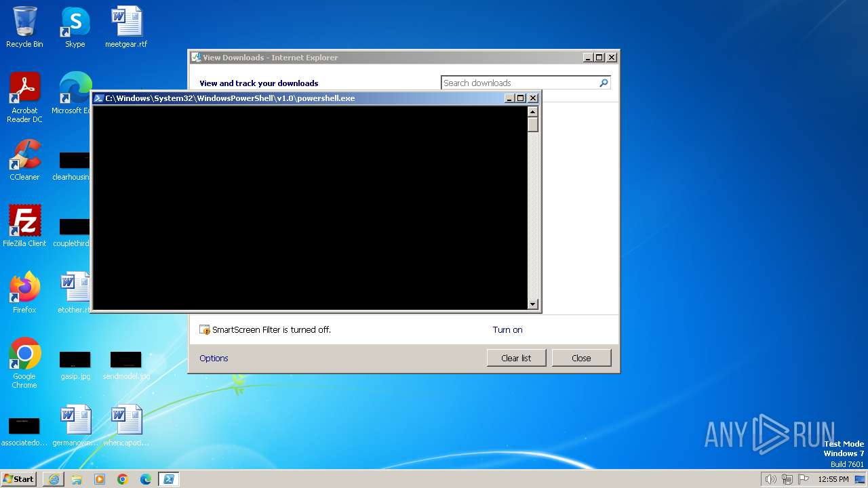Select the meetgear.rtf document icon
Viewport: 868px width, 488px height.
point(126,27)
